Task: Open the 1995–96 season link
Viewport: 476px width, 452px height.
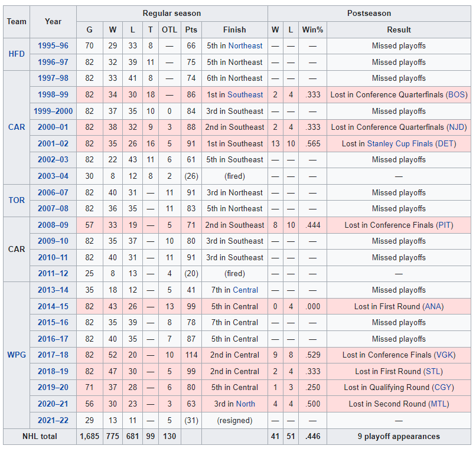Action: 53,45
